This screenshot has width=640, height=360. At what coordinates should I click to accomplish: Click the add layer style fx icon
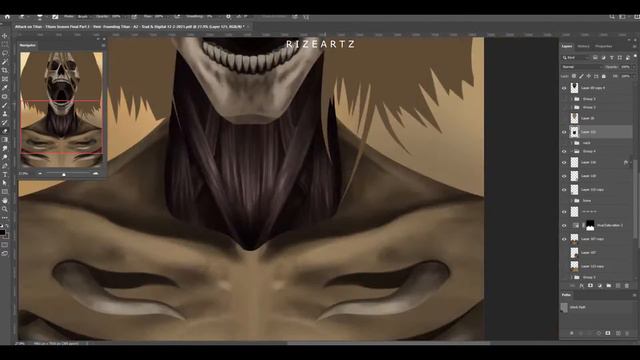[x=581, y=286]
